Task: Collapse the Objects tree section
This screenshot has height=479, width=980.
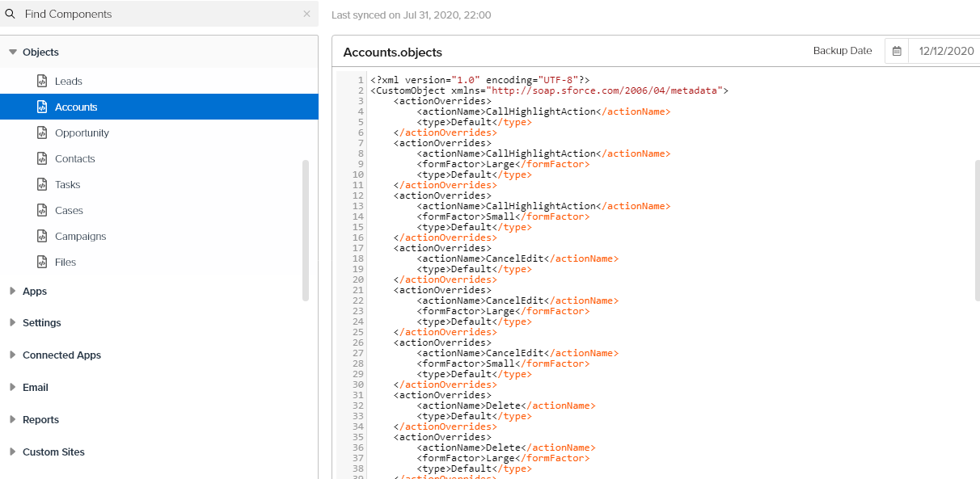Action: 13,52
